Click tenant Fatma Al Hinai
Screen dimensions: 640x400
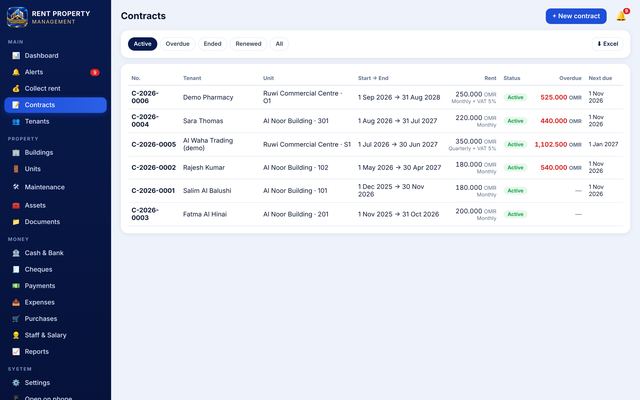(x=205, y=214)
